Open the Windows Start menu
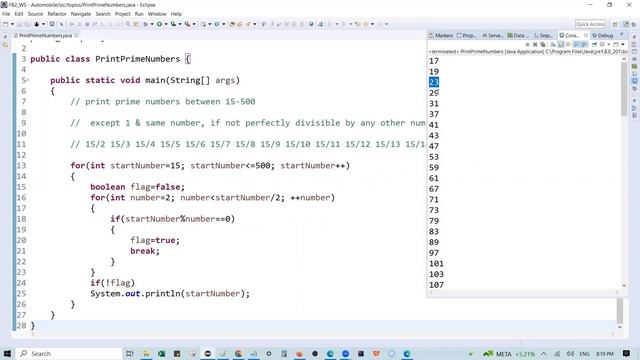 7,353
